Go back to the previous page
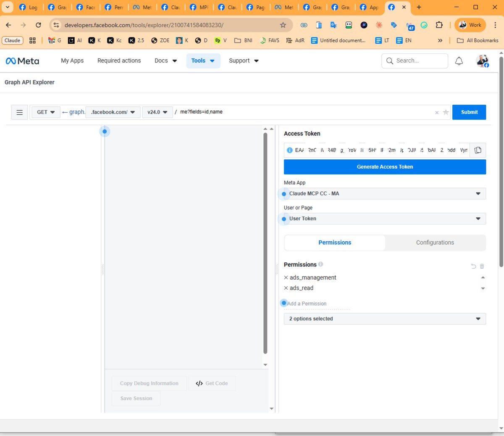The image size is (504, 436). (9, 25)
